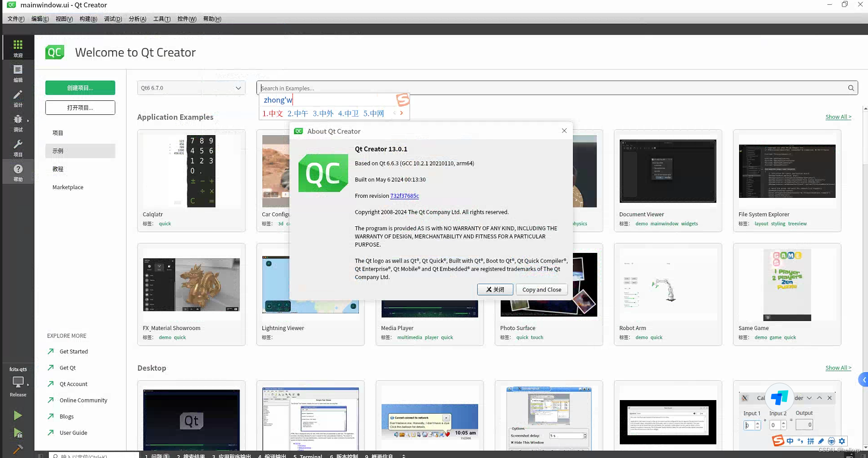Open the Same Game example thumbnail
868x458 pixels.
click(x=787, y=285)
